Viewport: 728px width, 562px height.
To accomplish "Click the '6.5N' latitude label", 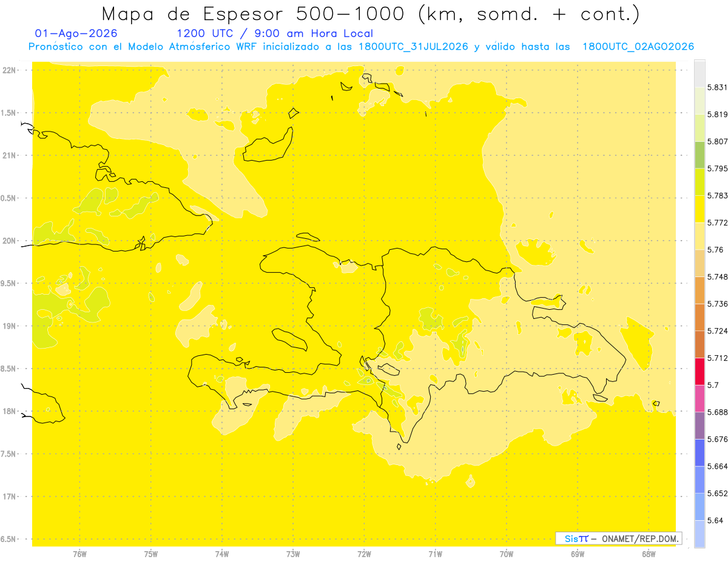I will coord(9,539).
